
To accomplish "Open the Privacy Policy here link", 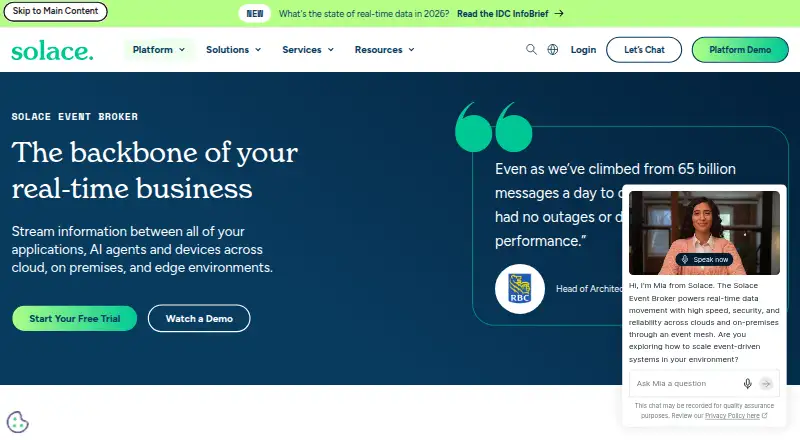I will point(732,415).
